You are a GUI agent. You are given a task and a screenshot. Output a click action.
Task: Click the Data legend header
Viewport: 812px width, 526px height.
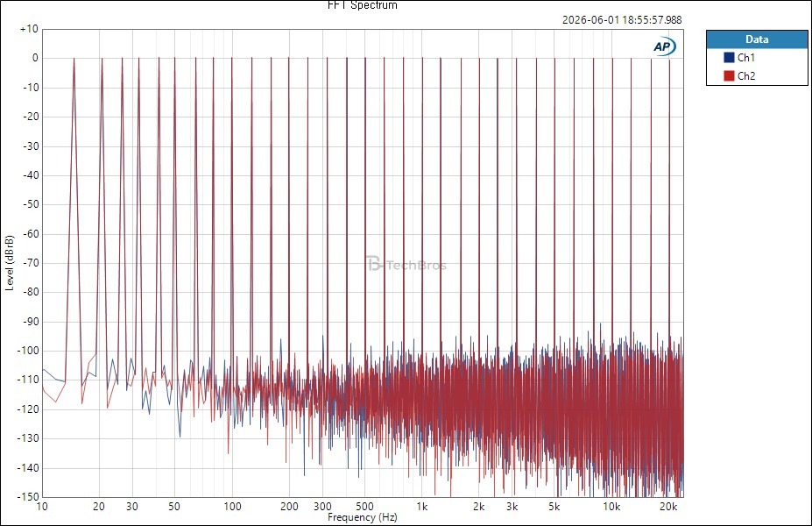(x=757, y=39)
